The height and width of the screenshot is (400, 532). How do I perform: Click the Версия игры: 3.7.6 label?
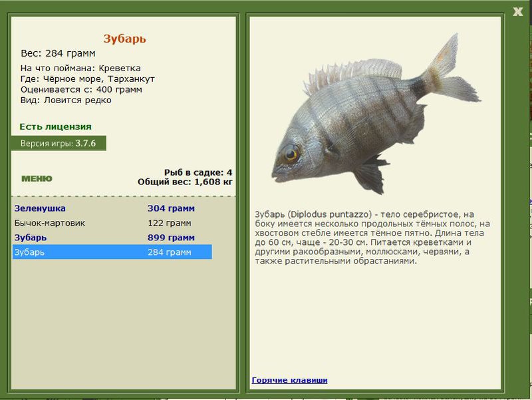[x=59, y=143]
